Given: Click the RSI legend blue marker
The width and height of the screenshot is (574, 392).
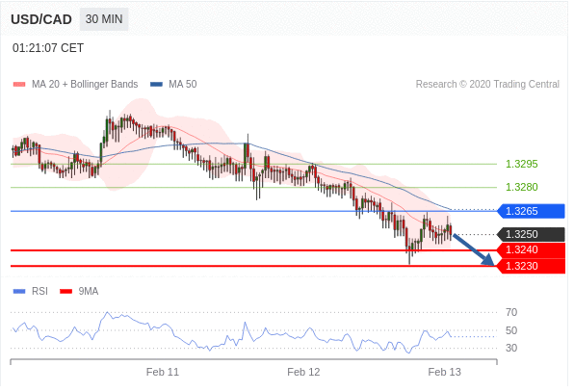Looking at the screenshot, I should pos(19,291).
